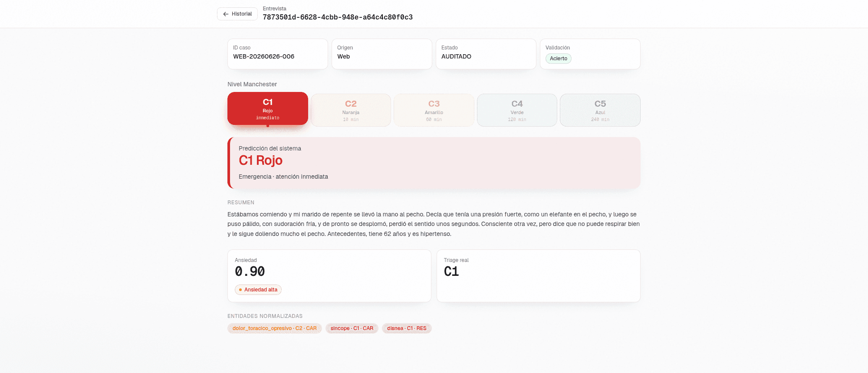Screen dimensions: 868x373
Task: Select the C4 Verde level card
Action: (517, 110)
